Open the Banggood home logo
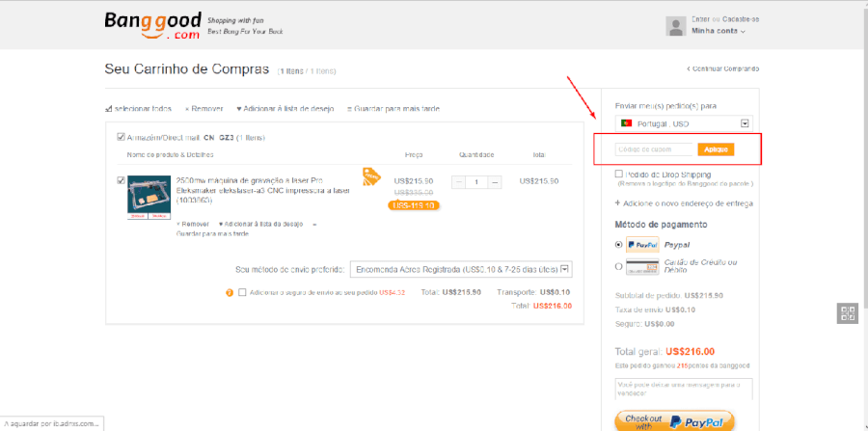868x431 pixels. 152,26
